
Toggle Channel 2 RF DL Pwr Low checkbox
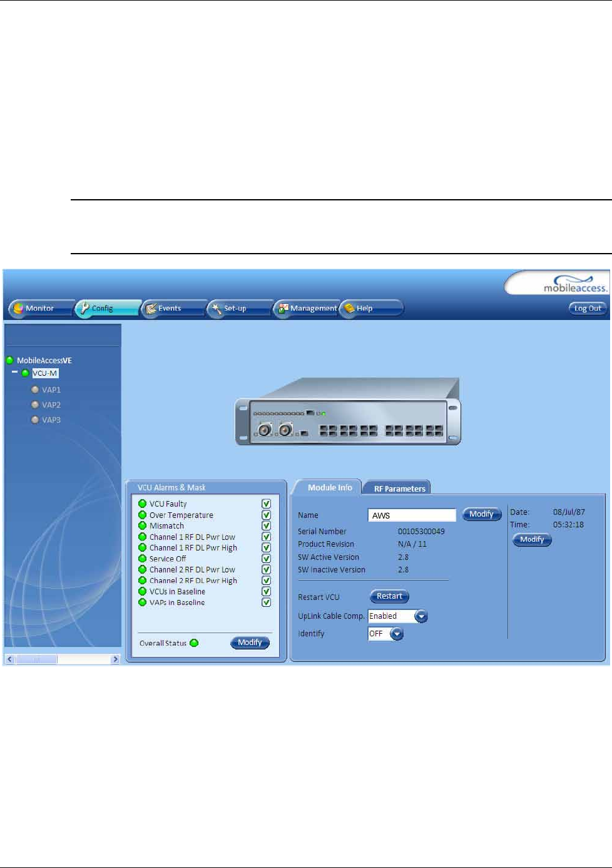266,569
